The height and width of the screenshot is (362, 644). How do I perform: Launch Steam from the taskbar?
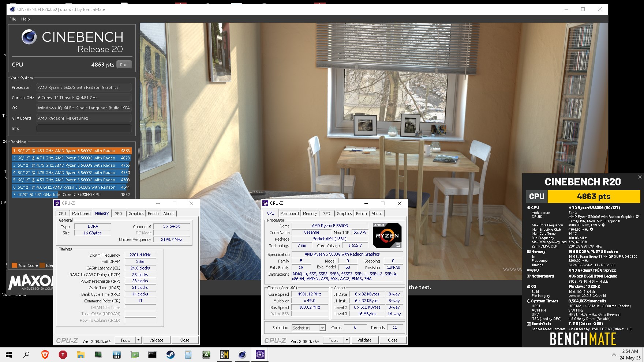[170, 354]
